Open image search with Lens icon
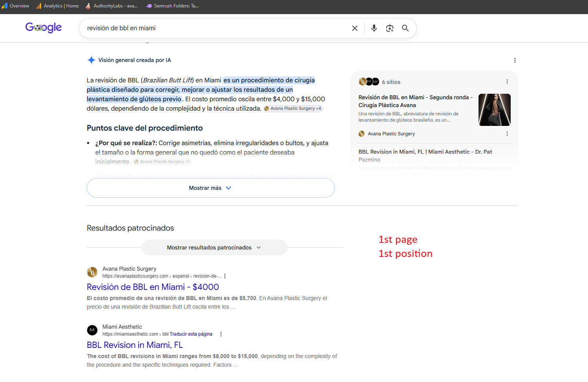The image size is (588, 382). (390, 28)
